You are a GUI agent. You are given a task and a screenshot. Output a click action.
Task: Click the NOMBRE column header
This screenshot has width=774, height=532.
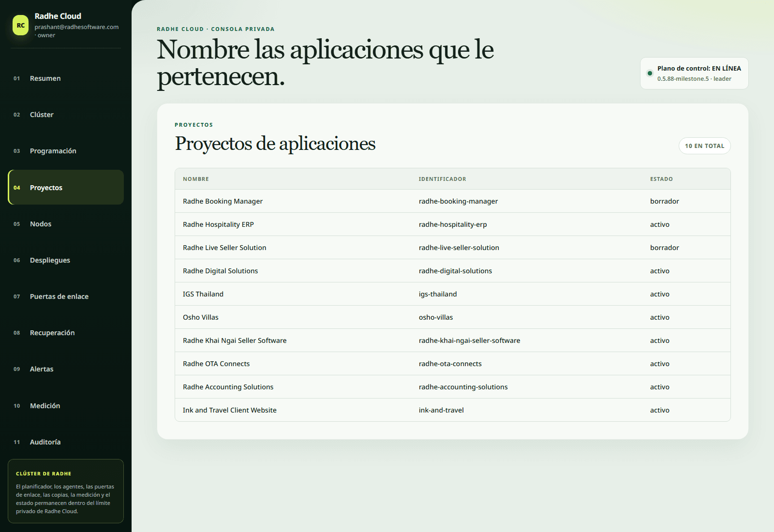[196, 179]
